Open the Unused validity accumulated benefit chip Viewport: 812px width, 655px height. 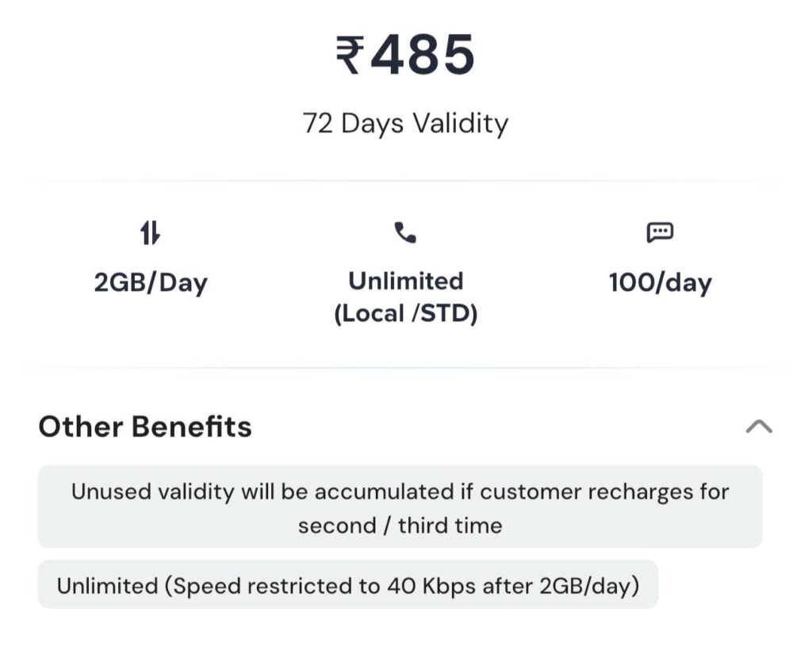click(400, 507)
